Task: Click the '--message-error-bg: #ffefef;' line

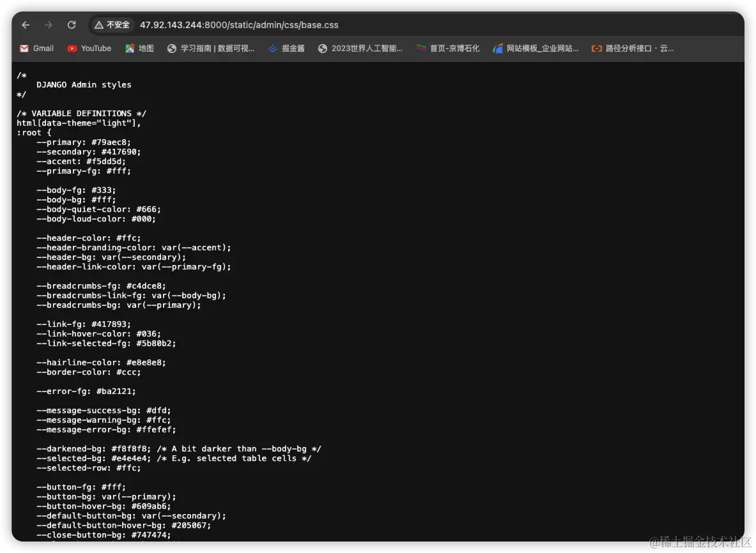Action: [x=106, y=430]
